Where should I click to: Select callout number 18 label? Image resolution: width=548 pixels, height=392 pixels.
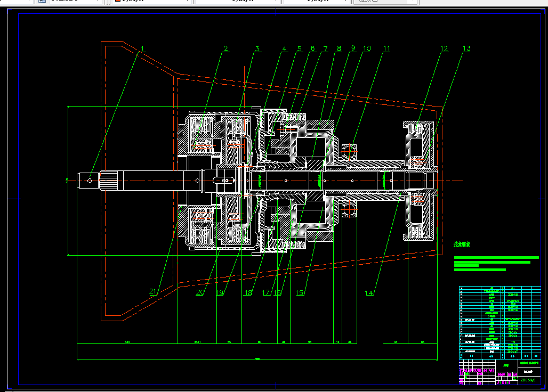[248, 292]
